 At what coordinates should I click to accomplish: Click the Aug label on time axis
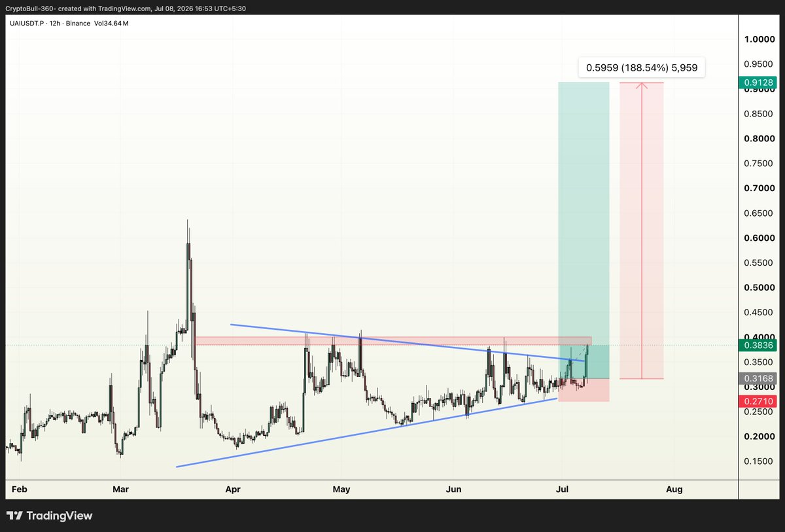click(674, 489)
